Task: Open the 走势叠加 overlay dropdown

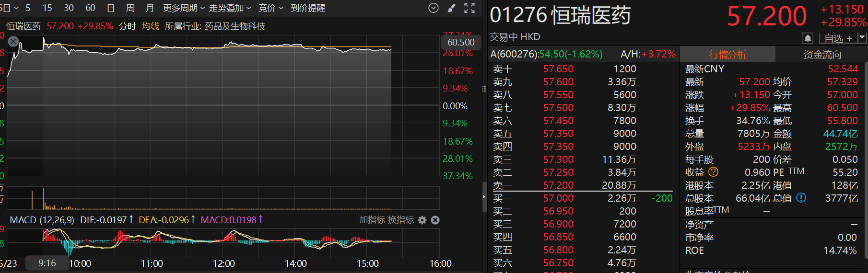Action: coord(230,8)
